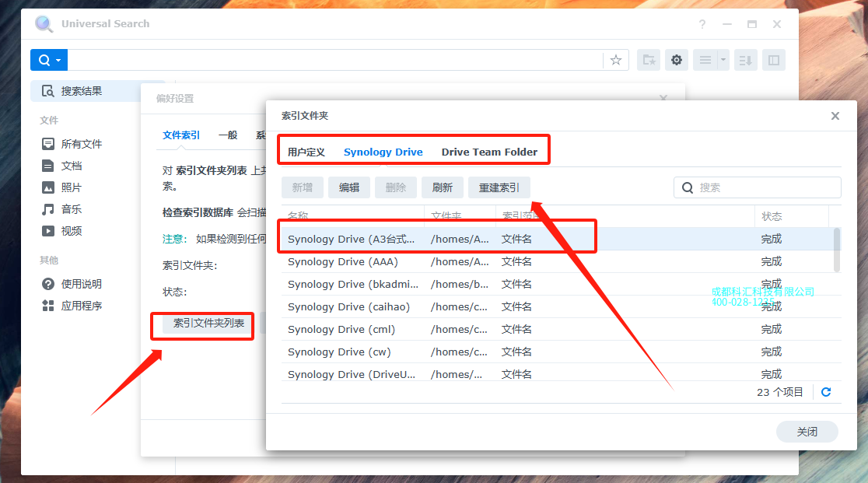
Task: Switch to 用户定义 tab
Action: 306,152
